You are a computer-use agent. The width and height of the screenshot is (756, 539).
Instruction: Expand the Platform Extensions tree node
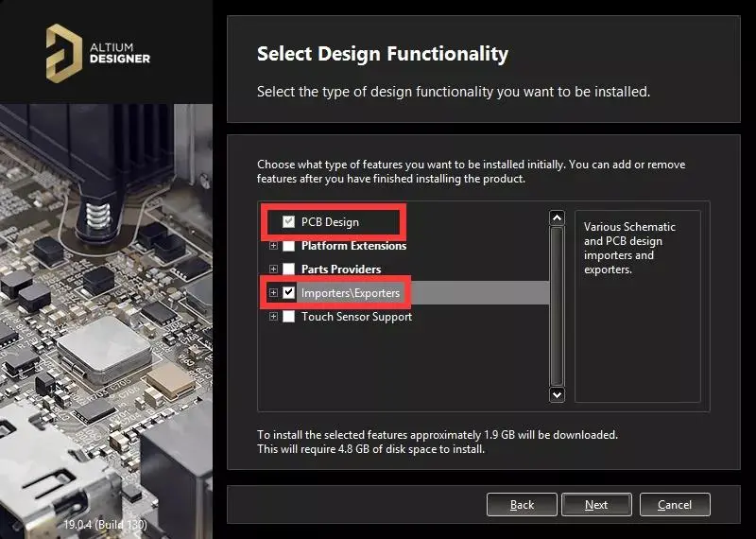click(x=273, y=246)
